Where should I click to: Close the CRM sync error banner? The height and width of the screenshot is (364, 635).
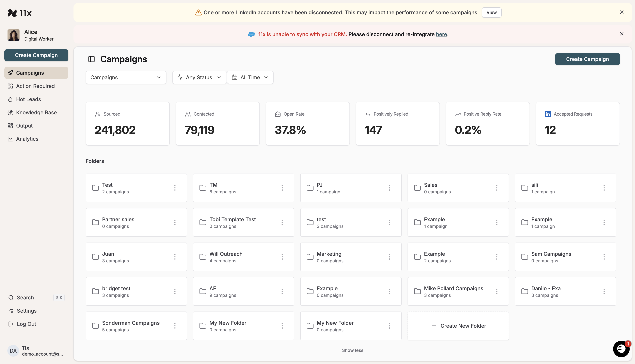click(x=621, y=34)
